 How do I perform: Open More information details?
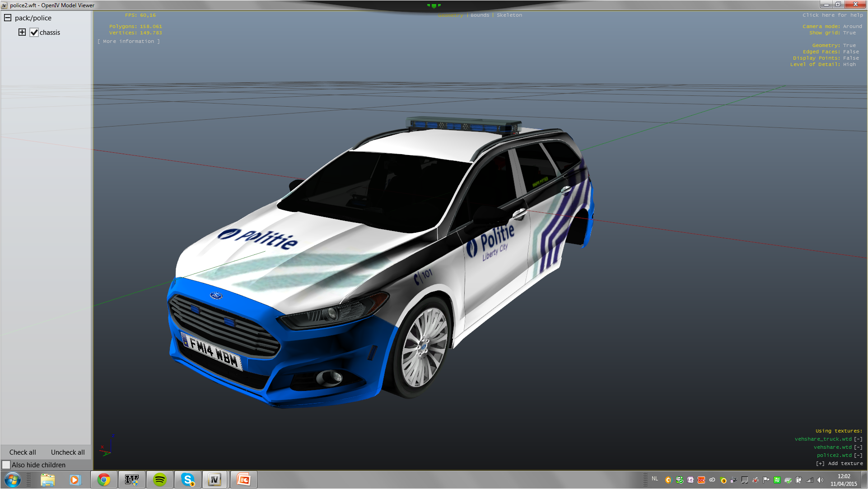[x=129, y=41]
